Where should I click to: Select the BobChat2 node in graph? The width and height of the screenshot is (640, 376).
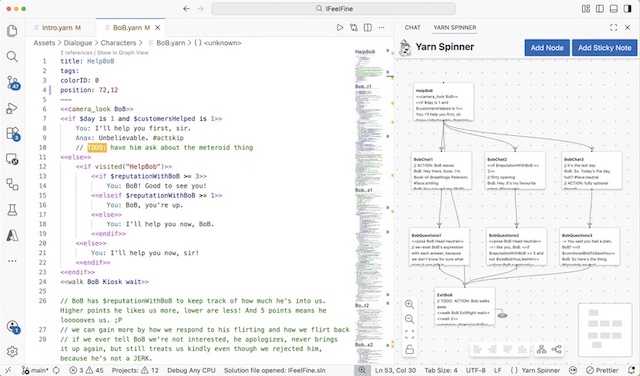pyautogui.click(x=515, y=170)
